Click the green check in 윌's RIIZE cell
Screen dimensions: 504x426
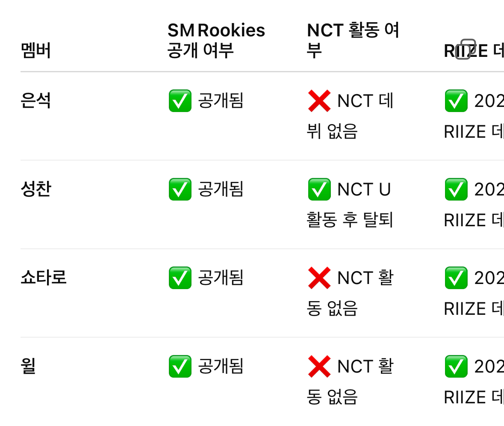(x=456, y=367)
